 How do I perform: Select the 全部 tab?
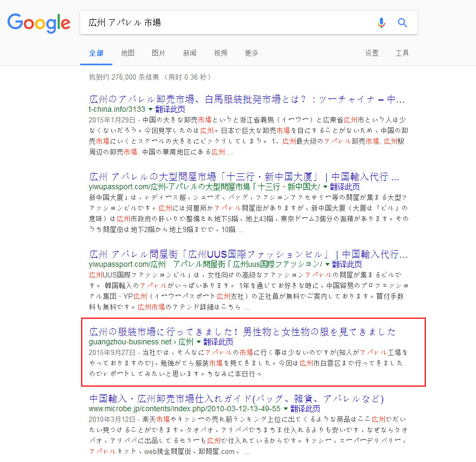coord(96,53)
